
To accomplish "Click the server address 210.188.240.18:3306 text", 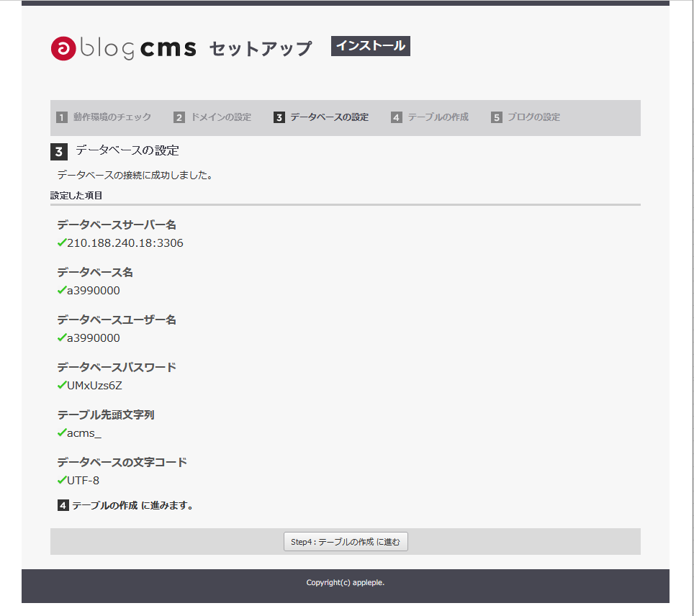I will pos(125,243).
